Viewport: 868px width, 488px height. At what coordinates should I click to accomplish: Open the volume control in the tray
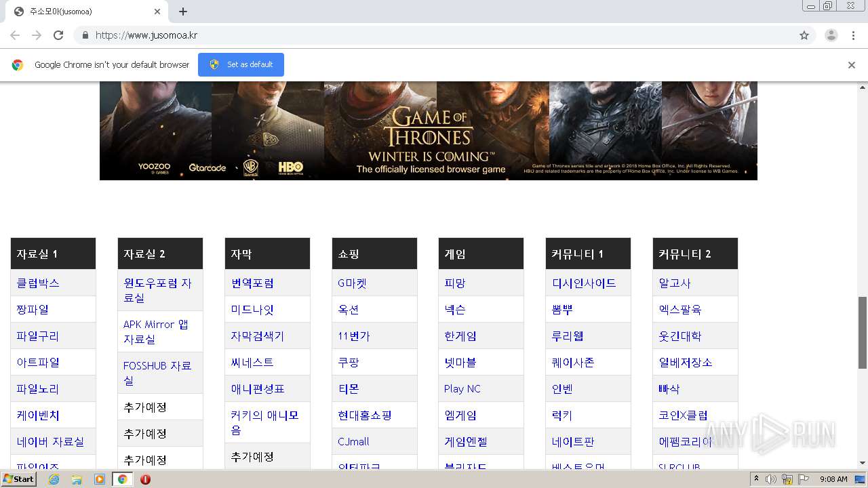771,479
